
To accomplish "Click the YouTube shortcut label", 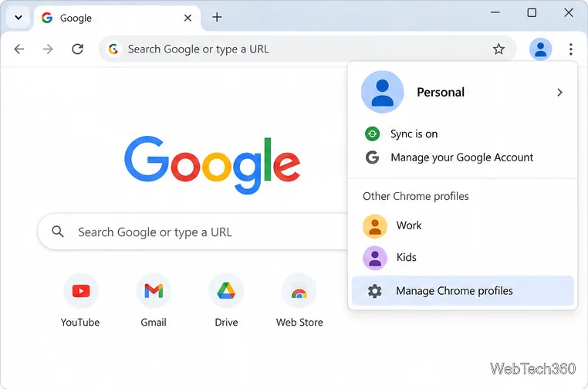I will coord(80,323).
